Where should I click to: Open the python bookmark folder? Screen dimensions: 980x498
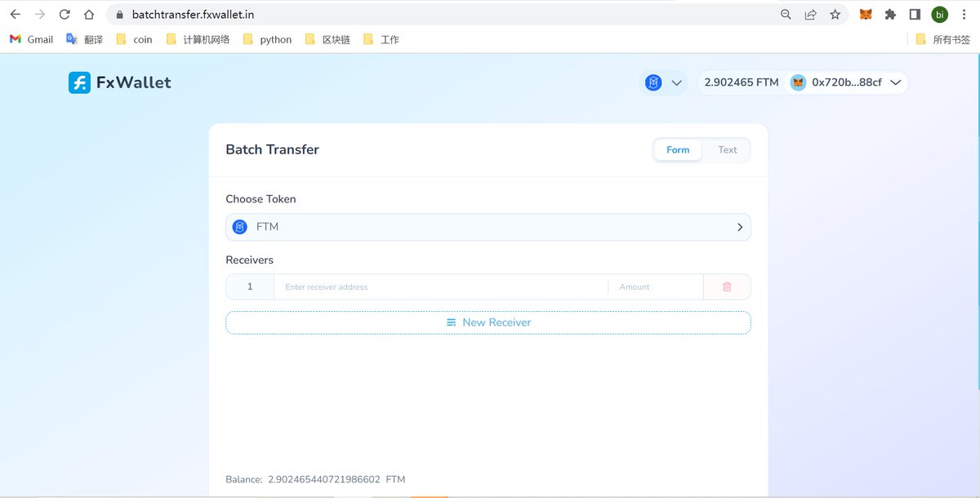pos(267,39)
